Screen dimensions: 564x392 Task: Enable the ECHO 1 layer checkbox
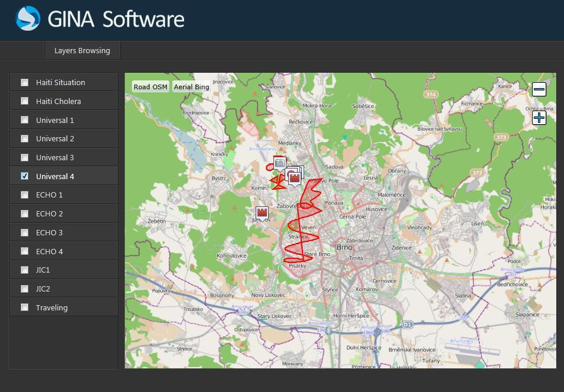click(24, 195)
